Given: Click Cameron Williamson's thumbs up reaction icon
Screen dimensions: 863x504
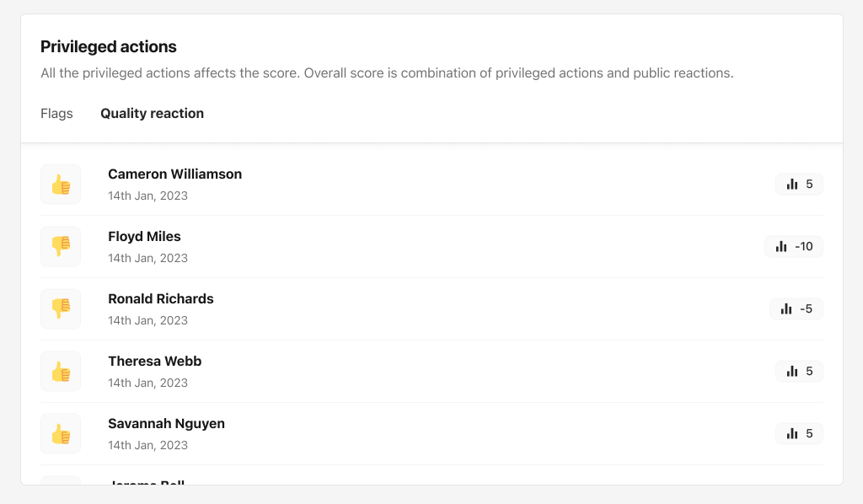Looking at the screenshot, I should [60, 184].
